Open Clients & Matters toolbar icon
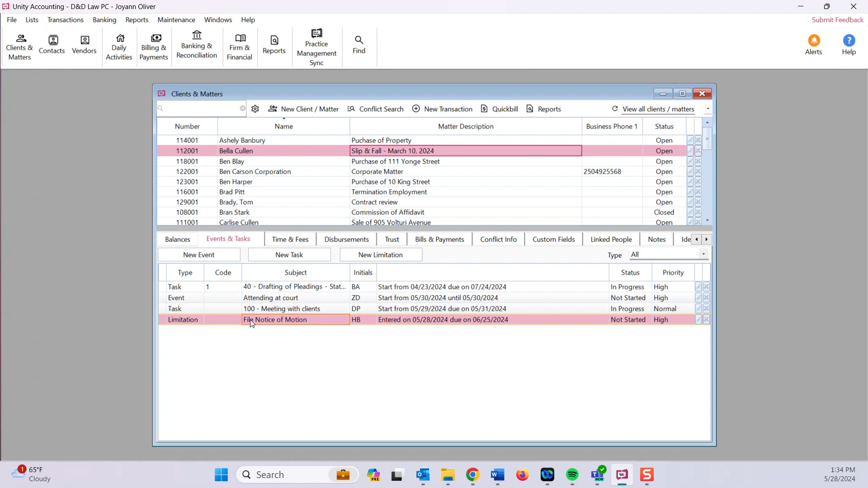Image resolution: width=868 pixels, height=488 pixels. coord(20,47)
